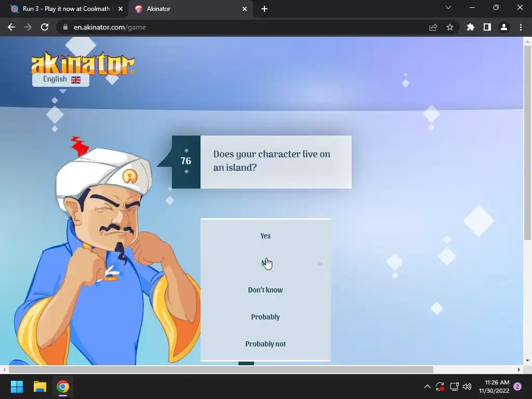Open Chrome profile menu
532x399 pixels.
point(504,27)
